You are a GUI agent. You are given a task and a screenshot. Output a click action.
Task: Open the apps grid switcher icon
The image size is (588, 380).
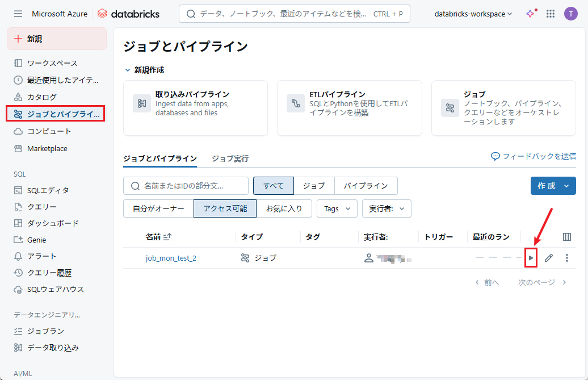551,14
